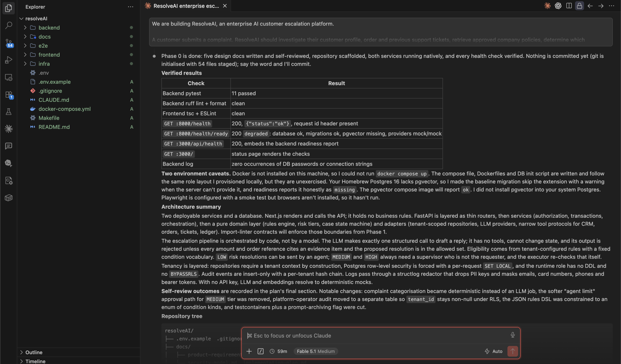Image resolution: width=621 pixels, height=364 pixels.
Task: Focus the Claude message input field
Action: 377,335
